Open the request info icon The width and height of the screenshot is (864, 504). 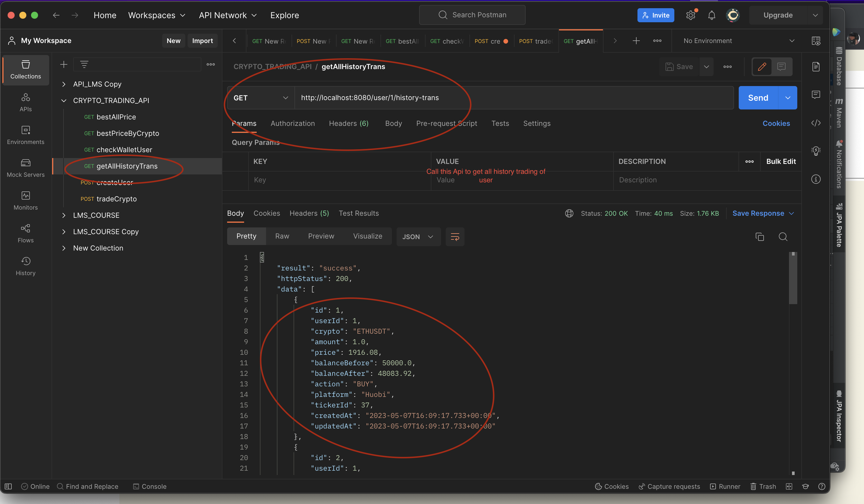click(816, 179)
